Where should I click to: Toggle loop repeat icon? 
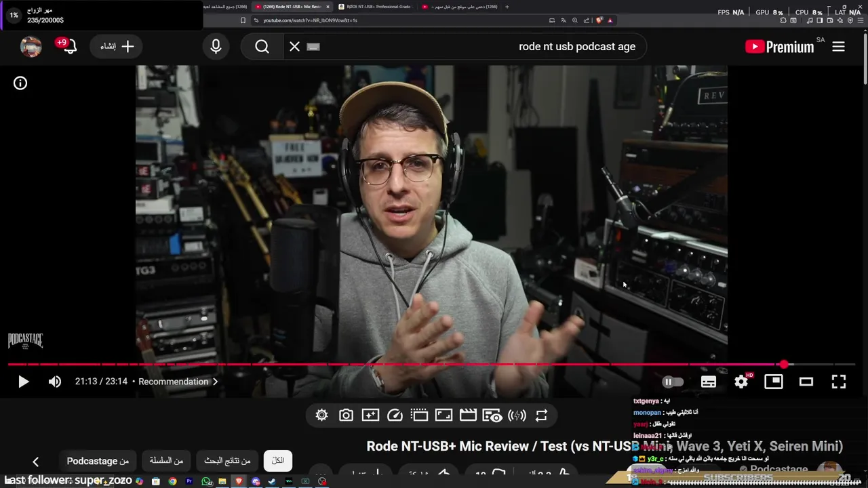click(x=541, y=415)
